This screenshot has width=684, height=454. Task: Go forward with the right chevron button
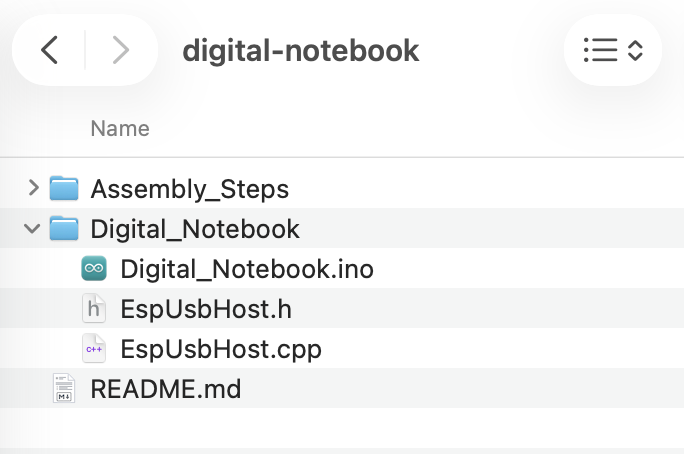pyautogui.click(x=120, y=50)
